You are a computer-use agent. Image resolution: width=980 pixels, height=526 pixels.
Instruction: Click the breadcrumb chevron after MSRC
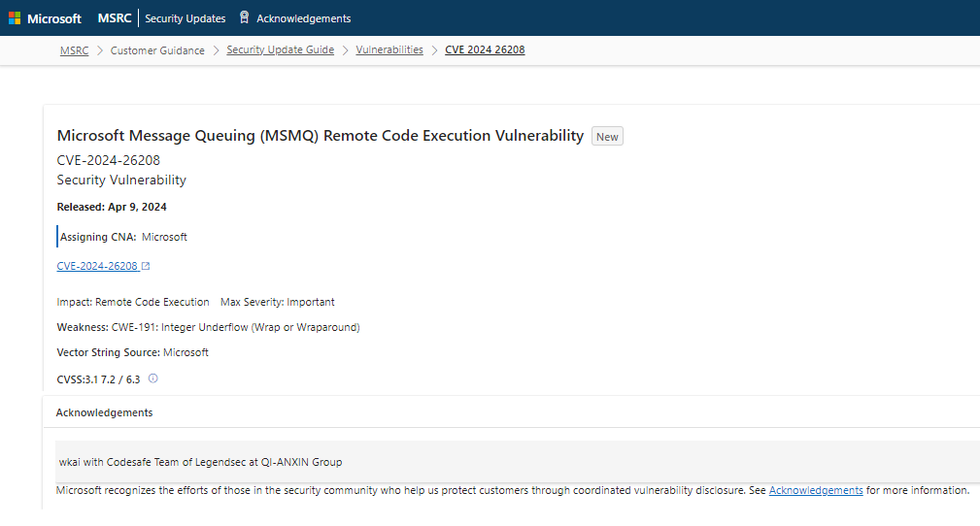tap(99, 50)
